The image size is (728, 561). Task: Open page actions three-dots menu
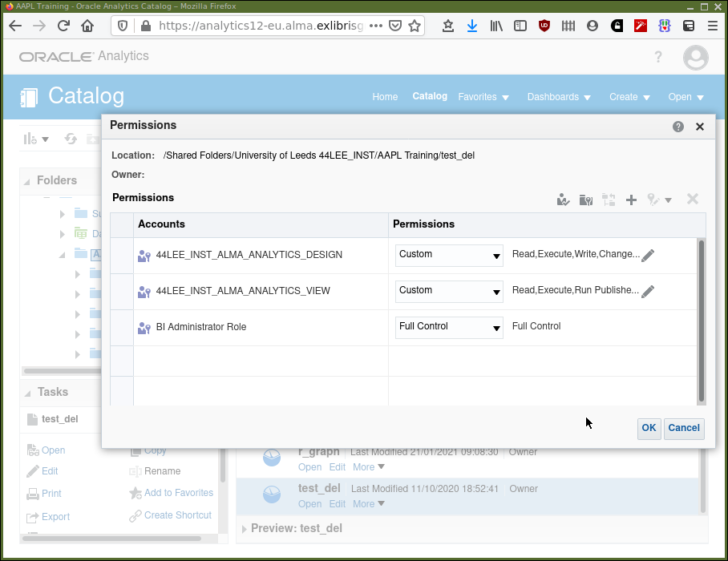pyautogui.click(x=375, y=26)
